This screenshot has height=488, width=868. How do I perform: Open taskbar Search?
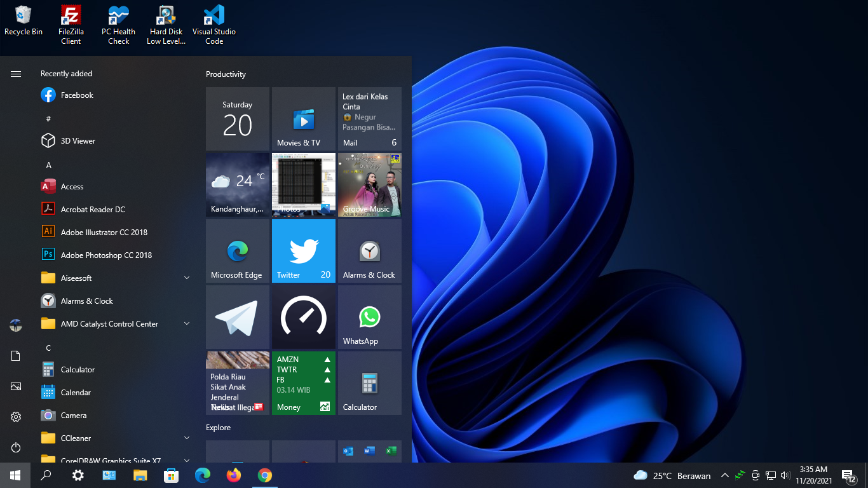click(46, 475)
